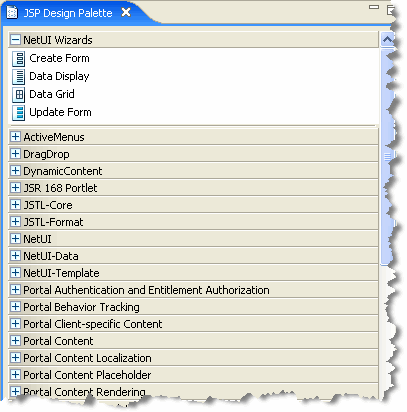Expand the JSTL-Format section
407x412 pixels.
coord(15,222)
